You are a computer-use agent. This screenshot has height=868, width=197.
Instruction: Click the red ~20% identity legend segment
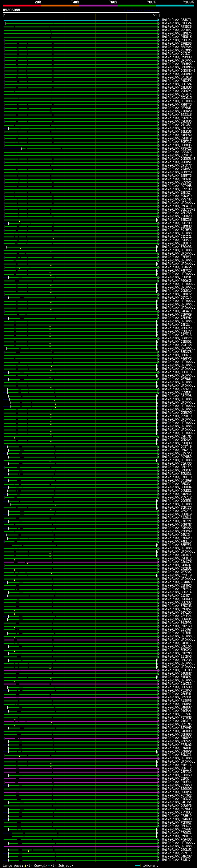pyautogui.click(x=22, y=6)
